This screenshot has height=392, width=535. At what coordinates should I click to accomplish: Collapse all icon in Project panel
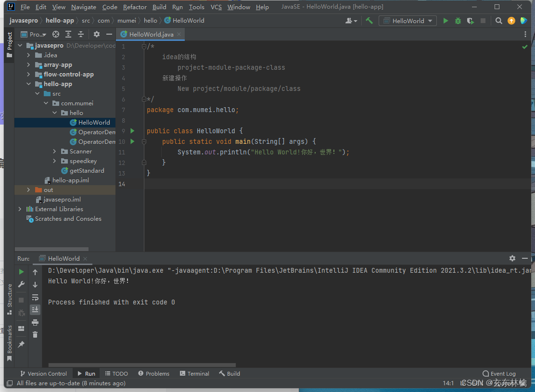click(81, 34)
